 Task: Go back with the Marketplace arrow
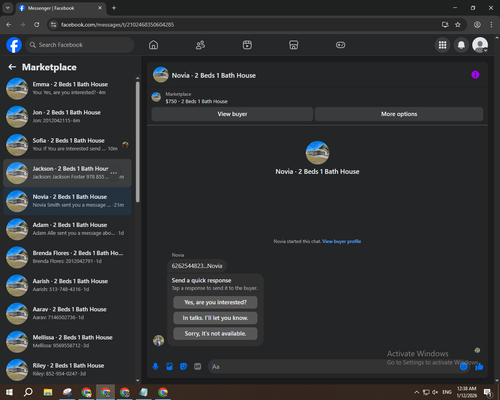(x=12, y=67)
